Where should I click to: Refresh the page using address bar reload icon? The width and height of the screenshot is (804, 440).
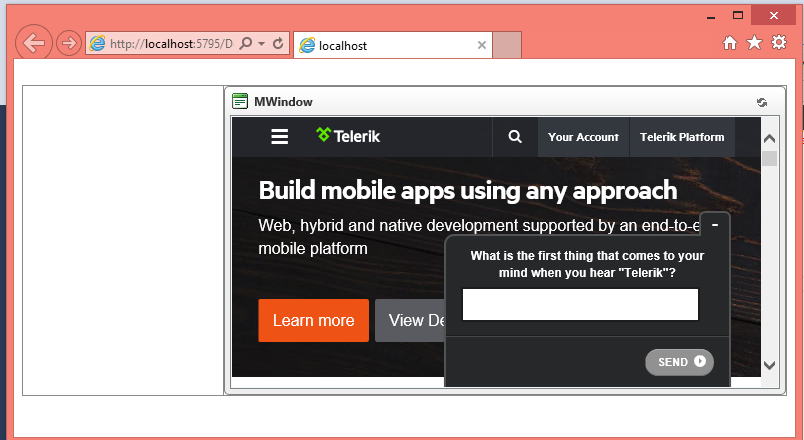278,44
